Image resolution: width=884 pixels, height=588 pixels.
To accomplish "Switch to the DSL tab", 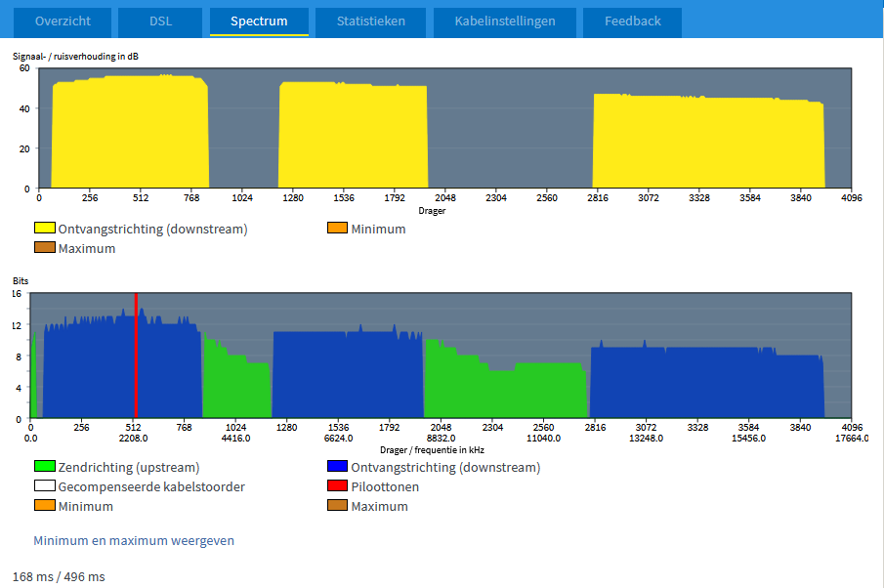I will 159,21.
